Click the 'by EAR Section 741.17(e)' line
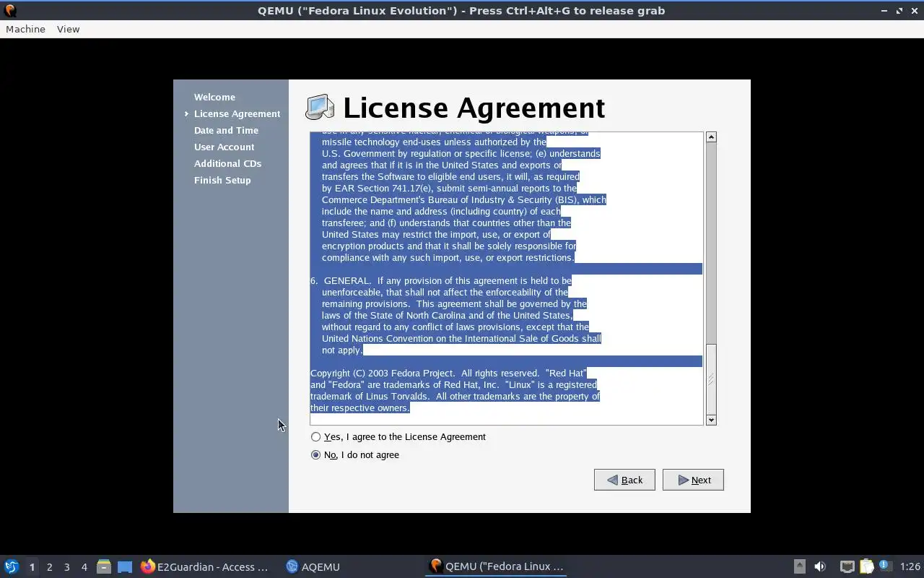 tap(449, 188)
